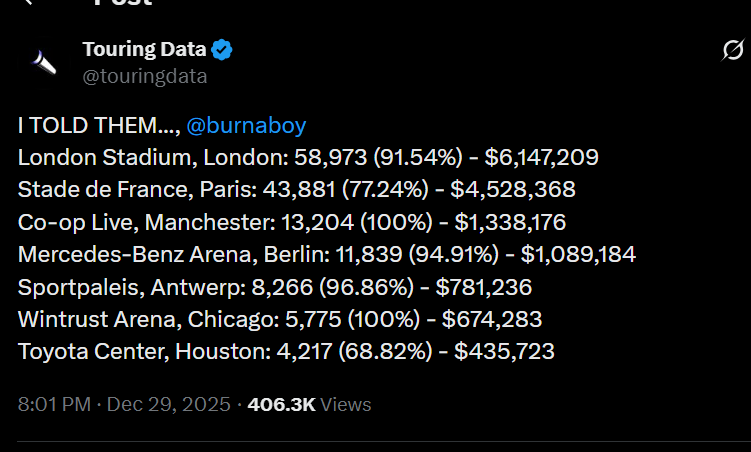Click the Stade de France line
The height and width of the screenshot is (452, 751).
(296, 189)
